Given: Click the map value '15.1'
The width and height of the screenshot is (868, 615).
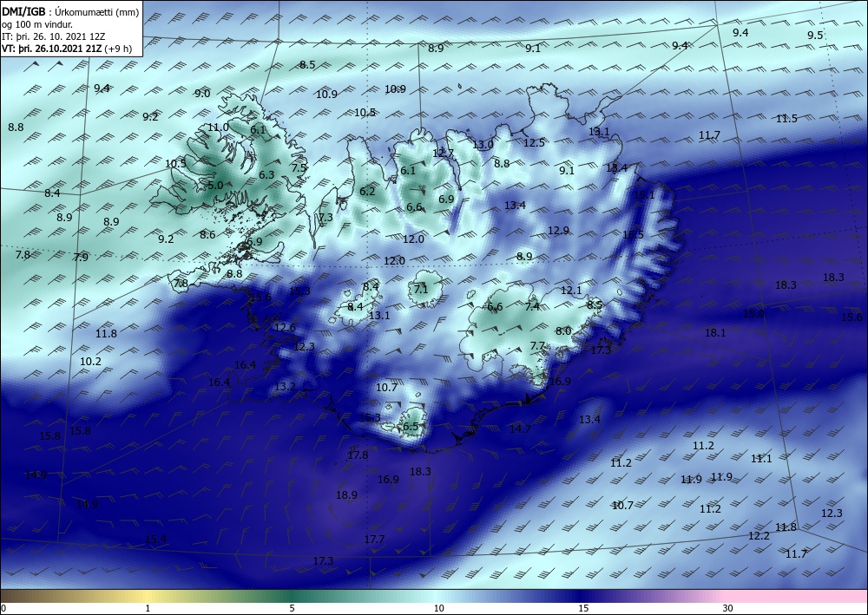Looking at the screenshot, I should (x=644, y=194).
